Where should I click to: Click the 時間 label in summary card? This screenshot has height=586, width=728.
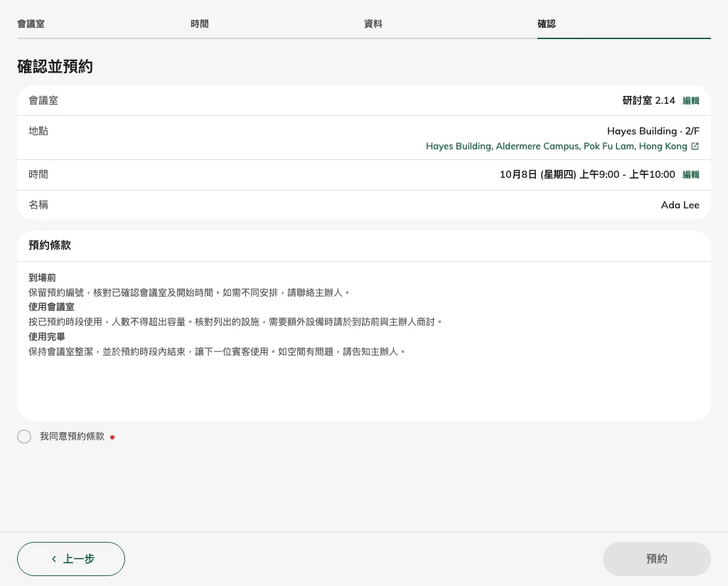pos(38,175)
